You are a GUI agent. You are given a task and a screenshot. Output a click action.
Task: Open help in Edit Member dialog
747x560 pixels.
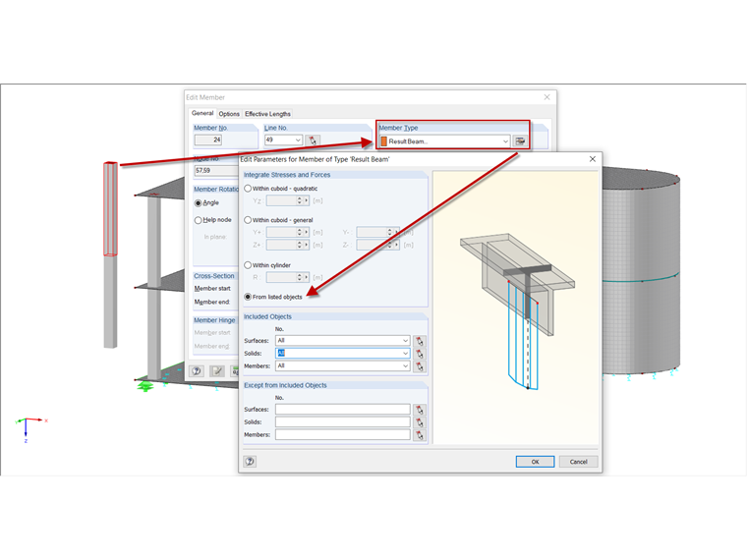(x=197, y=371)
